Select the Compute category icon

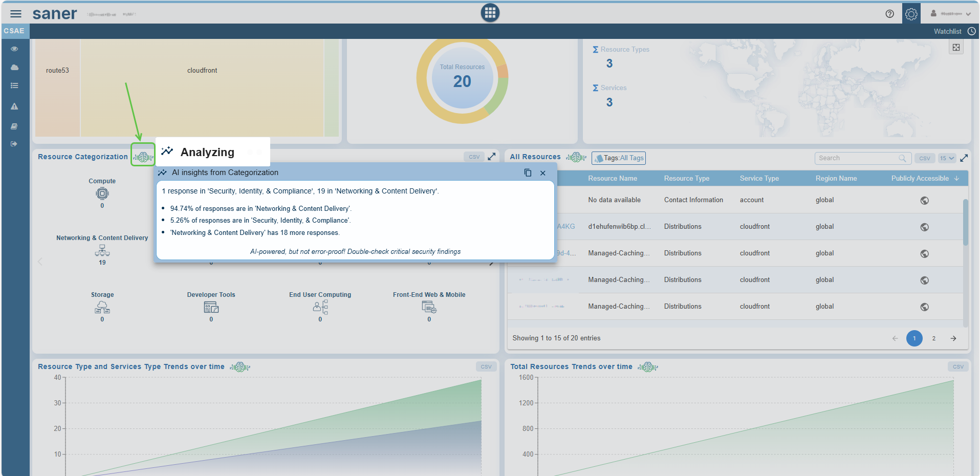tap(102, 193)
